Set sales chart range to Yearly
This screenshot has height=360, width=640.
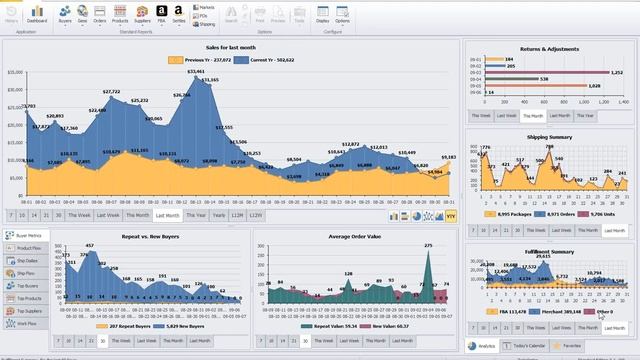[x=219, y=215]
